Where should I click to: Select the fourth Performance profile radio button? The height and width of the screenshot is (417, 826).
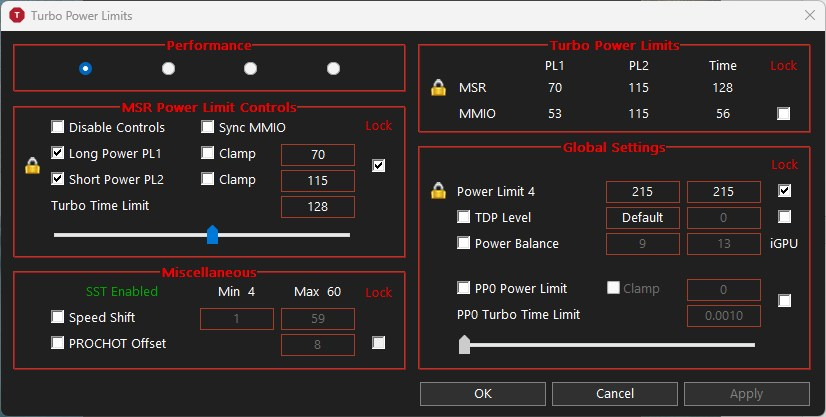pos(333,68)
